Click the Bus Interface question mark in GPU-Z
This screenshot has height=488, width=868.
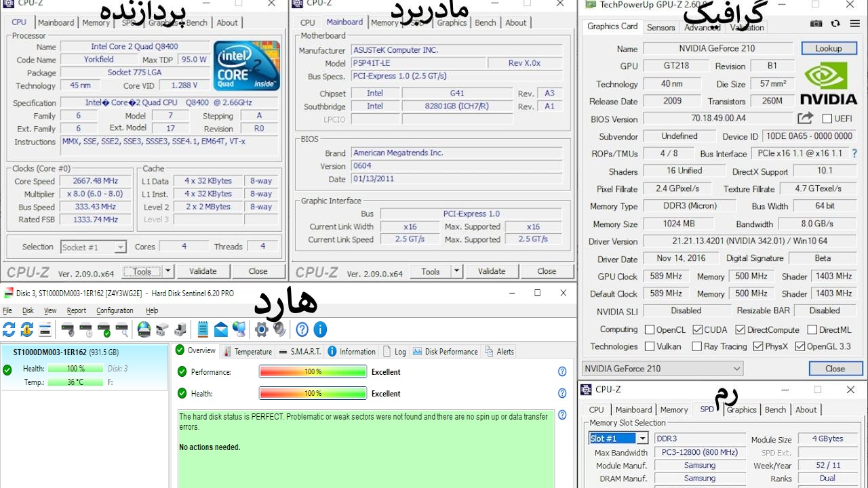854,154
